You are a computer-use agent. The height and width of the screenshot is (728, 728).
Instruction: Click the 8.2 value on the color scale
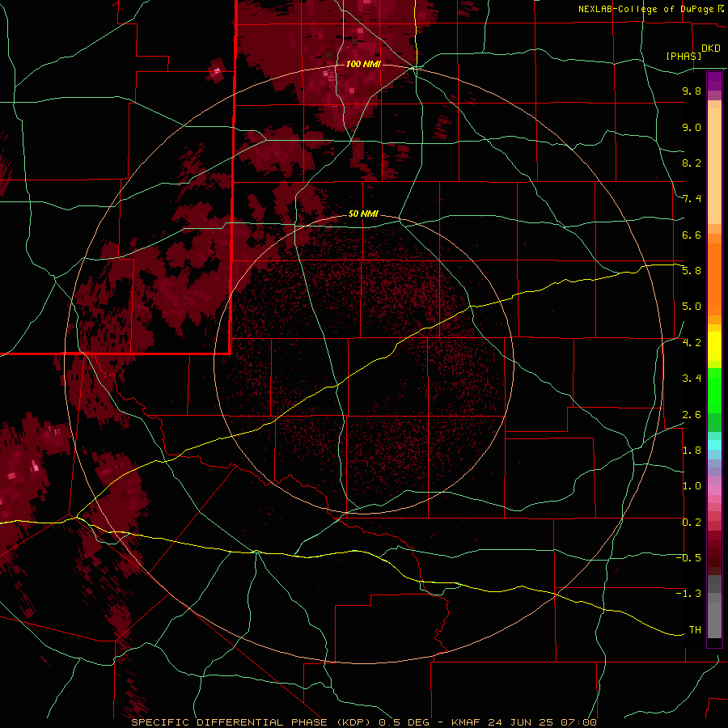[692, 163]
